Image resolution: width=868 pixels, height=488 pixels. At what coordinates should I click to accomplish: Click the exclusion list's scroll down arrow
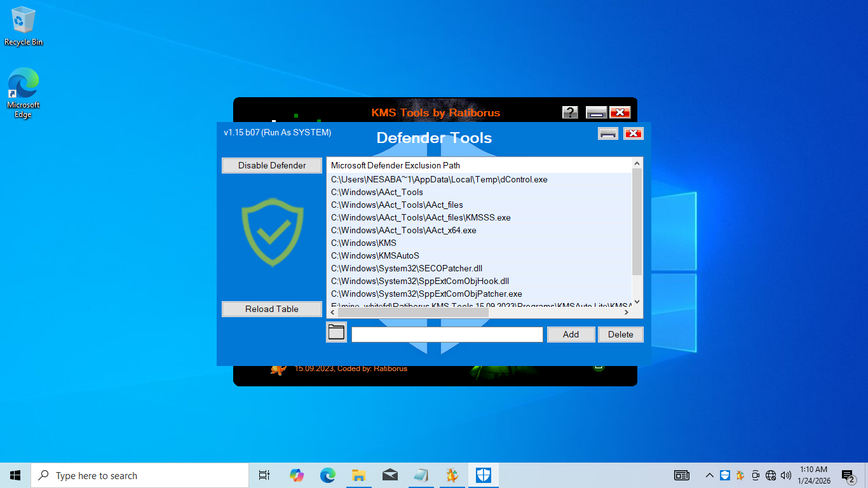637,302
